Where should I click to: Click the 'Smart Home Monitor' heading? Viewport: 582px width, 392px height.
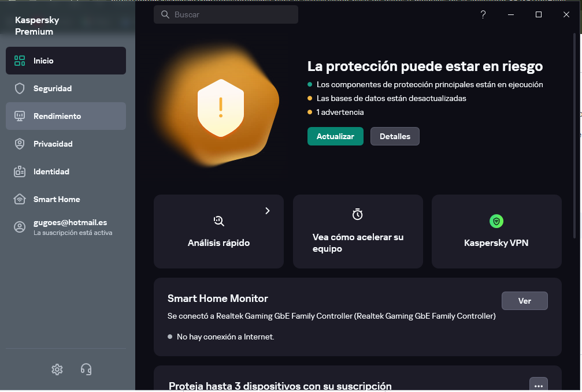(217, 298)
